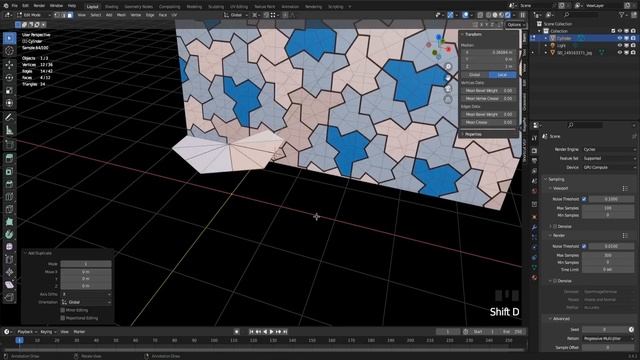This screenshot has height=360, width=640.
Task: Open the Render menu
Action: [39, 6]
